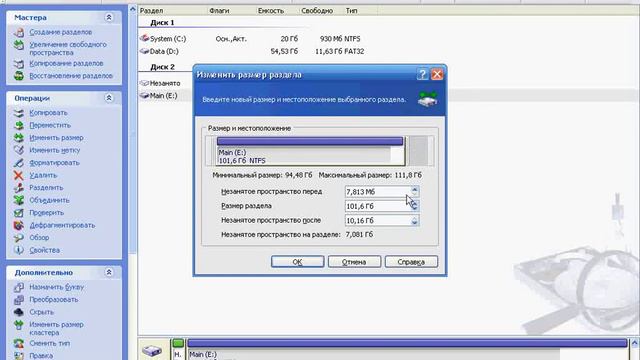Click the Объединить icon

pyautogui.click(x=19, y=200)
